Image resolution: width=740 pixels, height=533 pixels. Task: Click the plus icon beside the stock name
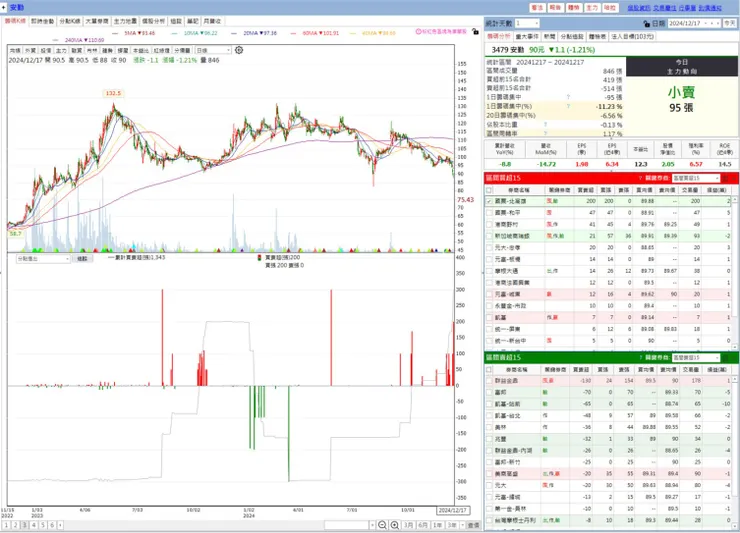4,8
